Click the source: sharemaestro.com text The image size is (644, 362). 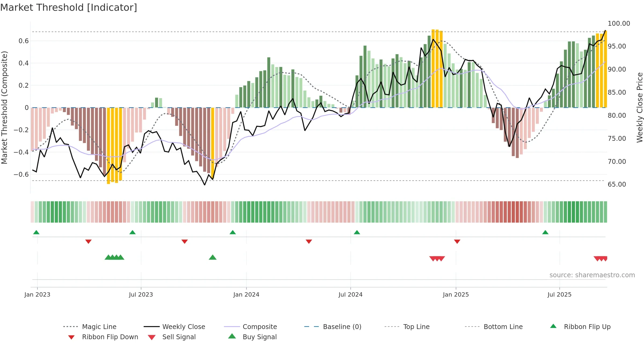click(x=592, y=275)
